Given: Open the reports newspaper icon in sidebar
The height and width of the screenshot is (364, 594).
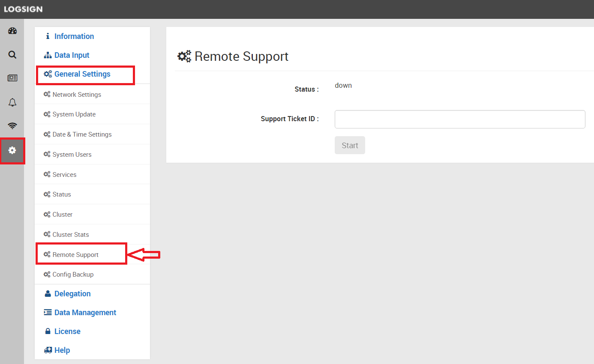Looking at the screenshot, I should pos(12,78).
